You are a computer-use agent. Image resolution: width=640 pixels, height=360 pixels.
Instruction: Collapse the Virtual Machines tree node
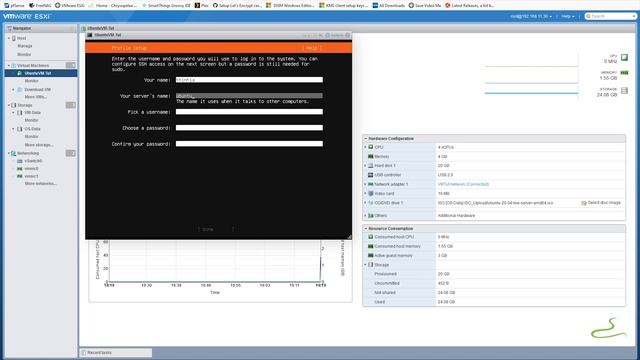9,65
